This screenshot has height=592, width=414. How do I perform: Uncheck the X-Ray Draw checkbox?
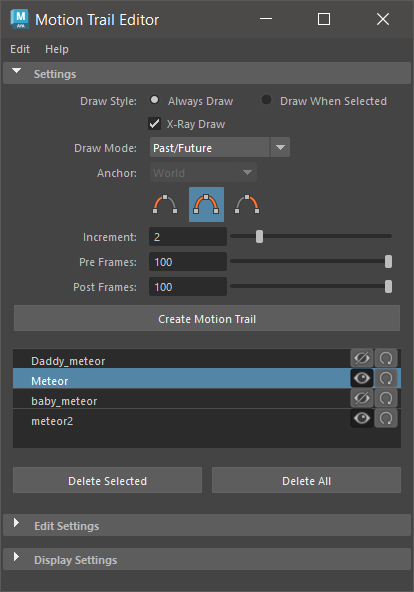coord(154,123)
